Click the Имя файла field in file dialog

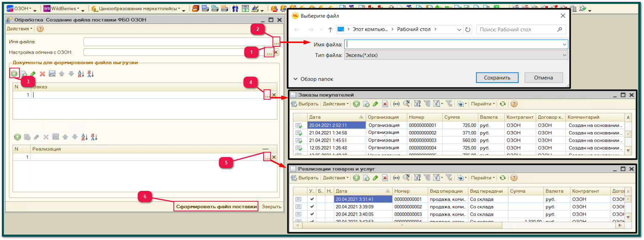(453, 44)
